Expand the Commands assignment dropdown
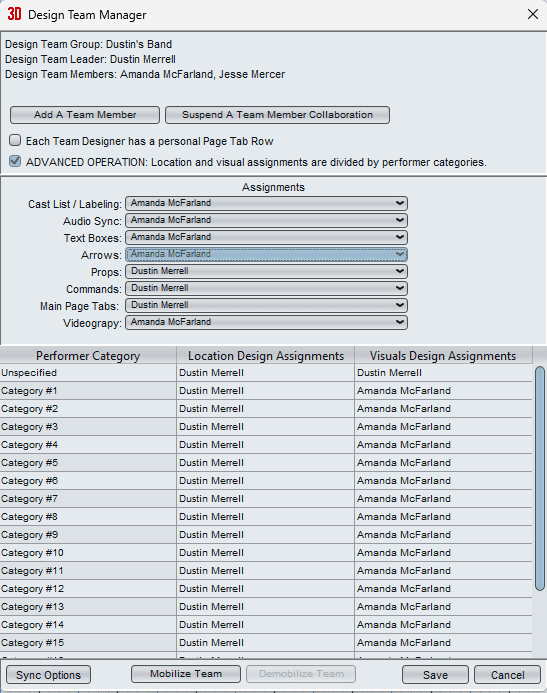 tap(266, 288)
